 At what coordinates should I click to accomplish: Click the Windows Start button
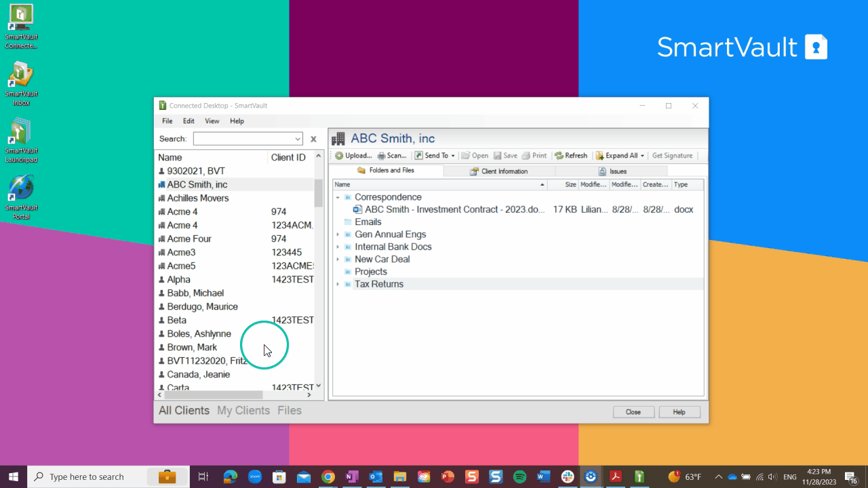[14, 477]
